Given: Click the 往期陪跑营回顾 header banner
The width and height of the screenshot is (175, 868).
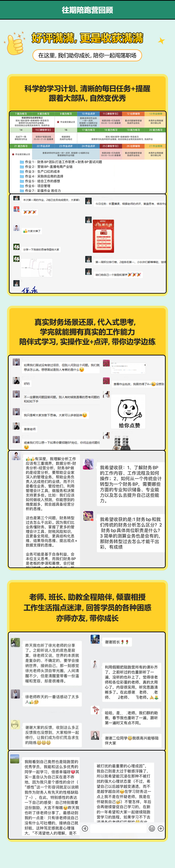Looking at the screenshot, I should [87, 10].
